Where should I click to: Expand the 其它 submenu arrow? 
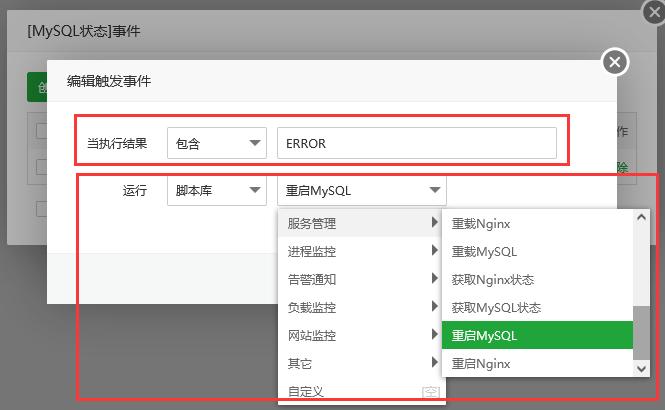point(434,363)
